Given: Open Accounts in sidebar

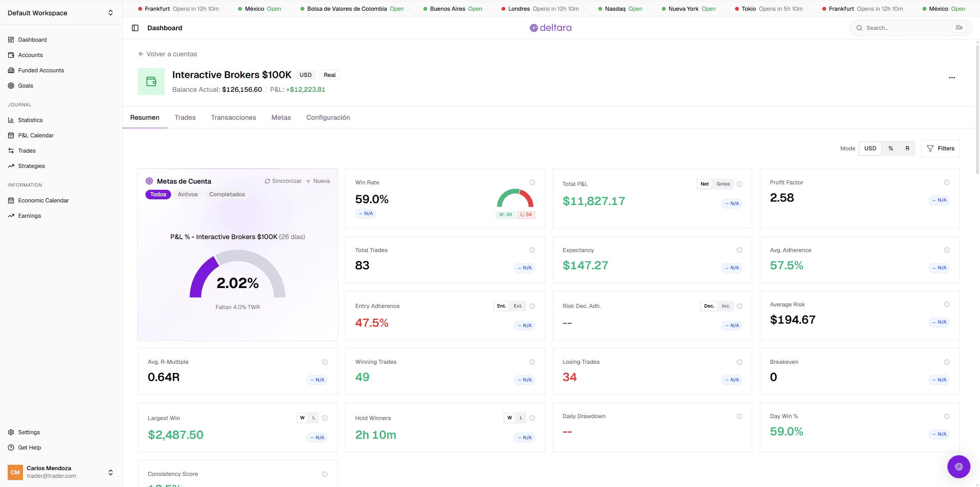Looking at the screenshot, I should 61,55.
